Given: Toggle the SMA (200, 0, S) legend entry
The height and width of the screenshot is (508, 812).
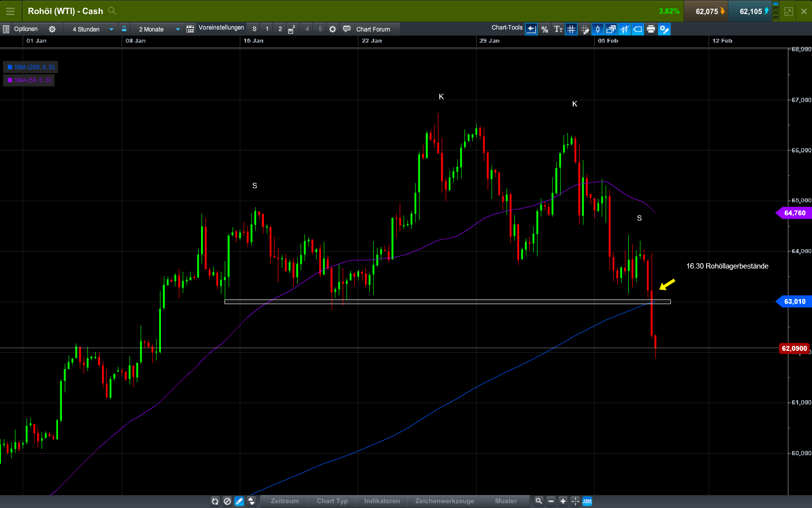Looking at the screenshot, I should 30,67.
